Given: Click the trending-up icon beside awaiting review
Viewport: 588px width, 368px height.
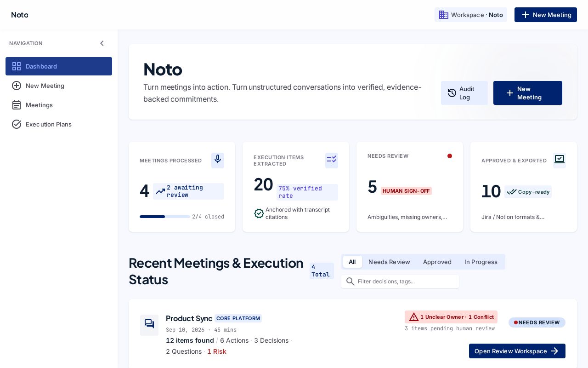Looking at the screenshot, I should [160, 191].
